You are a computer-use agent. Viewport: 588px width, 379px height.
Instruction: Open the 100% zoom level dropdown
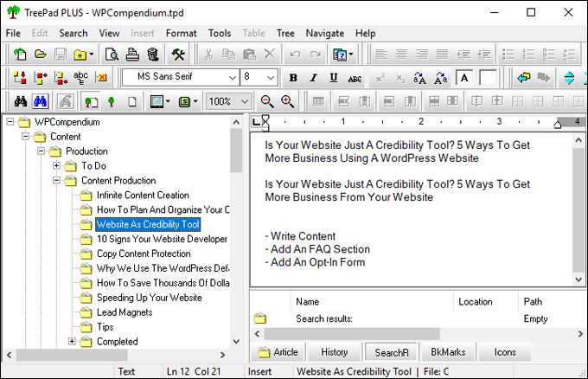point(245,101)
